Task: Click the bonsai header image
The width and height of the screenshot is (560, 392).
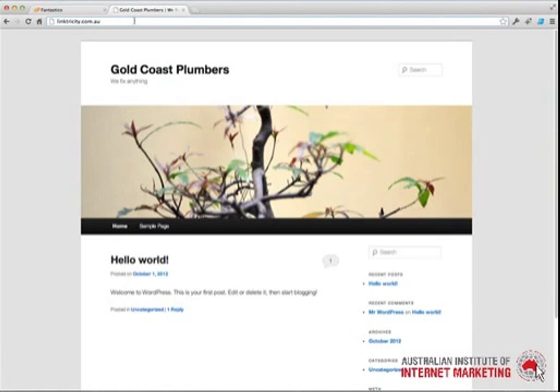Action: click(276, 161)
